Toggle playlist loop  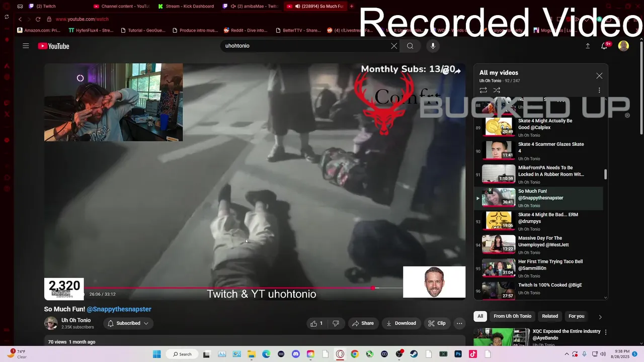click(x=483, y=90)
